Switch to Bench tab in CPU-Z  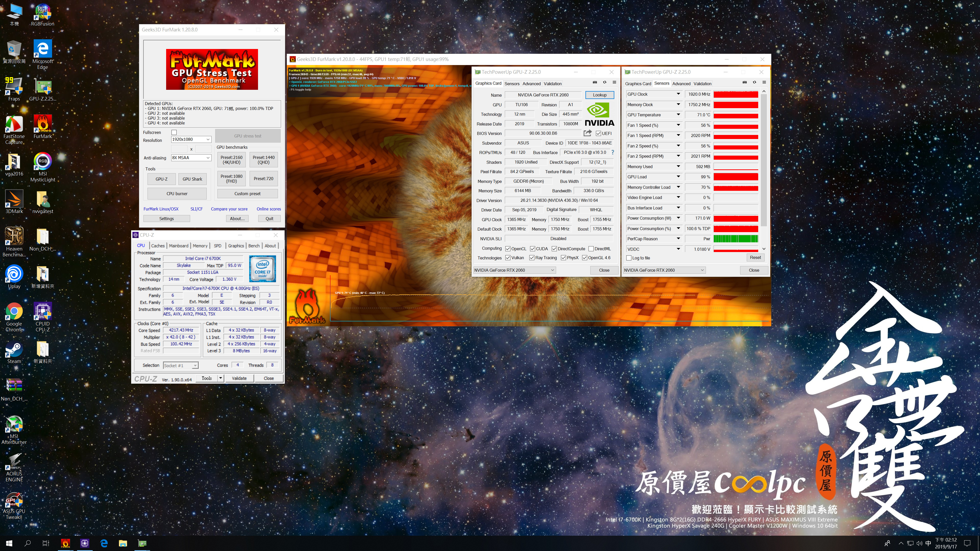(x=254, y=246)
